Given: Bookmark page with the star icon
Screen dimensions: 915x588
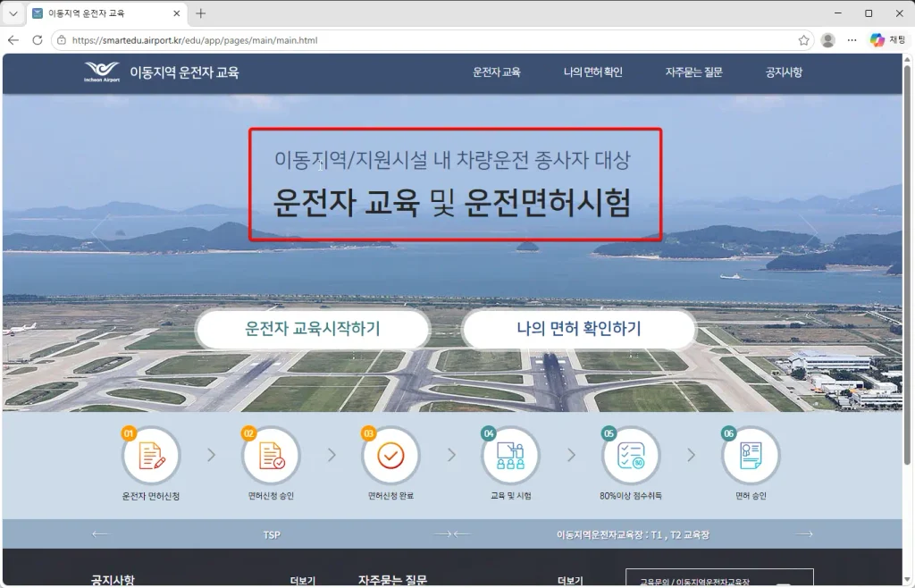Looking at the screenshot, I should (x=803, y=40).
